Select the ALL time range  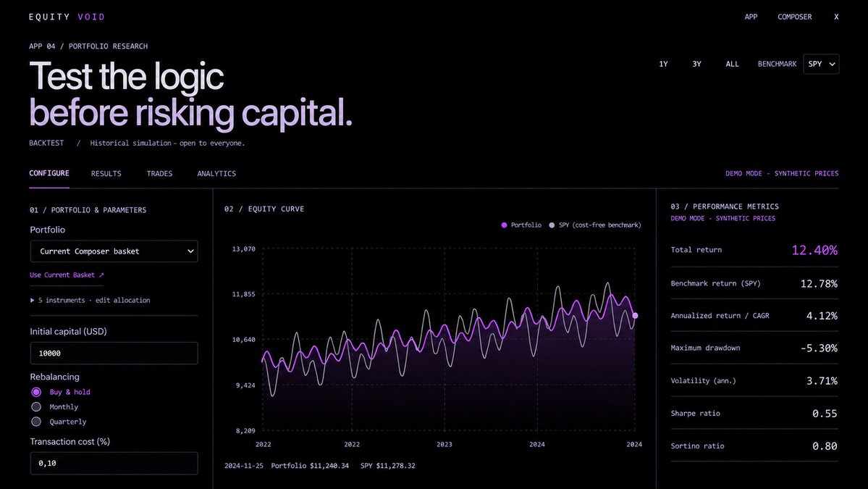[x=732, y=64]
